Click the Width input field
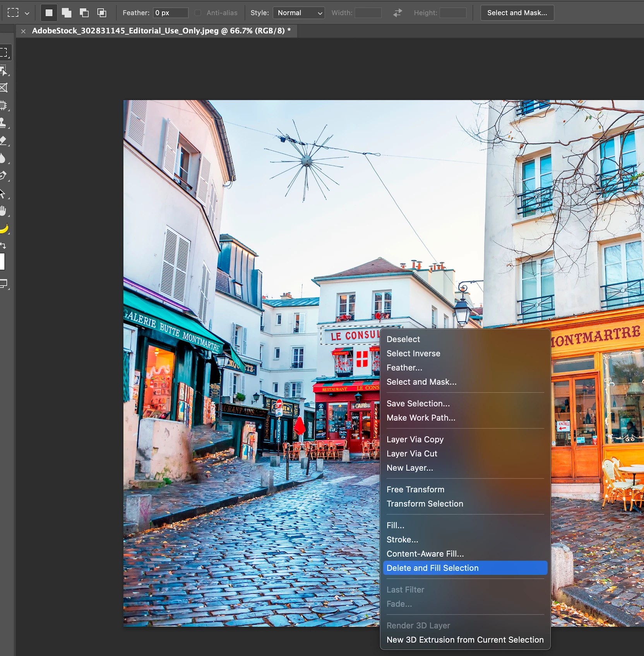 pos(368,13)
